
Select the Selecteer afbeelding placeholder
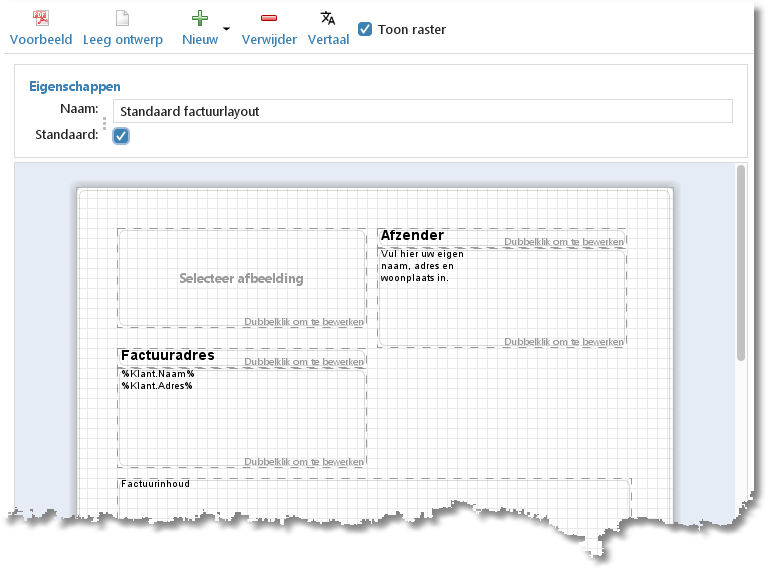tap(241, 278)
